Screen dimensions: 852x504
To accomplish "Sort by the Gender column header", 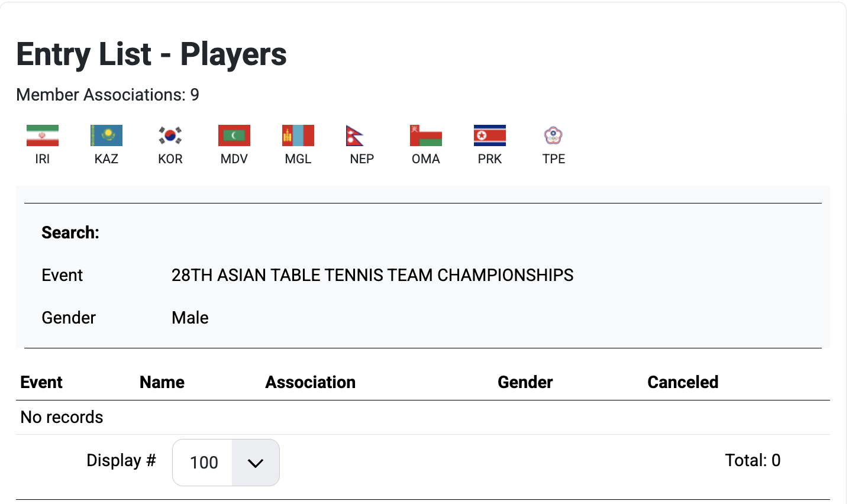I will pos(525,382).
